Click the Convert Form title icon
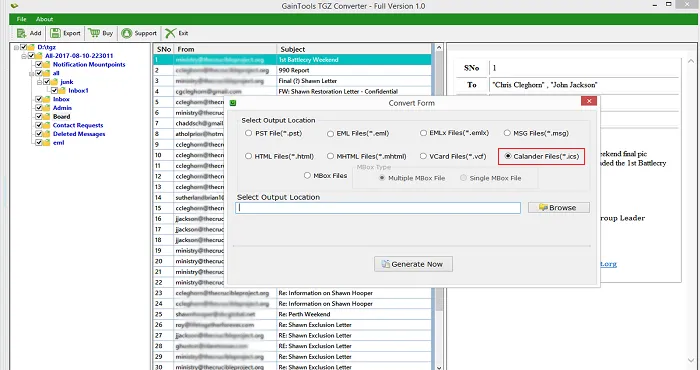700x370 pixels. click(233, 103)
